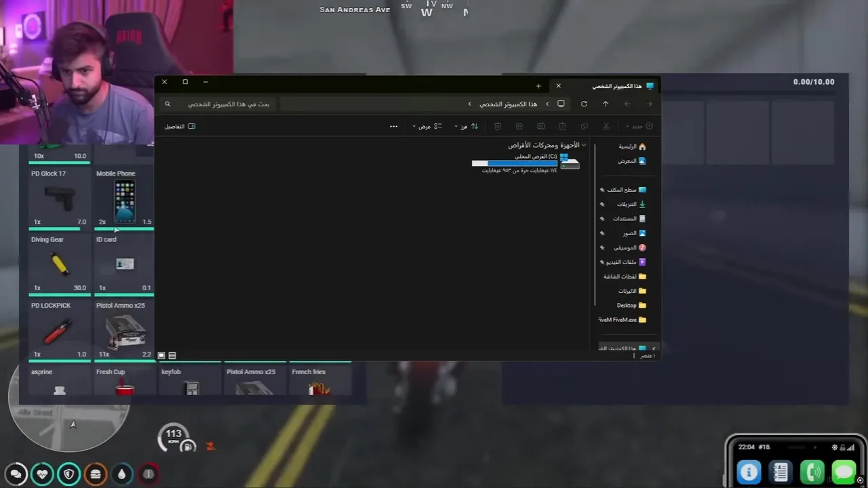Open Documents (المستندات) pinned folder
The height and width of the screenshot is (488, 868).
(623, 218)
